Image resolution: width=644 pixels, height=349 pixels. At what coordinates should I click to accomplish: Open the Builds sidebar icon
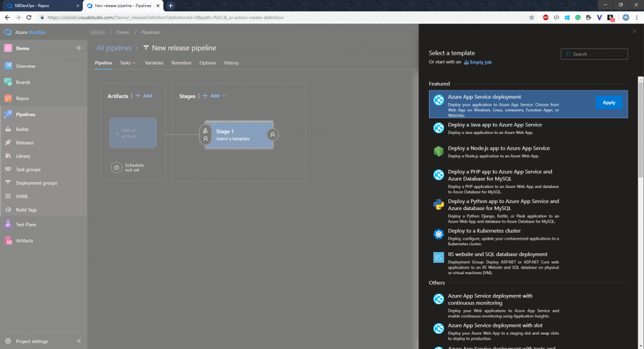[8, 129]
